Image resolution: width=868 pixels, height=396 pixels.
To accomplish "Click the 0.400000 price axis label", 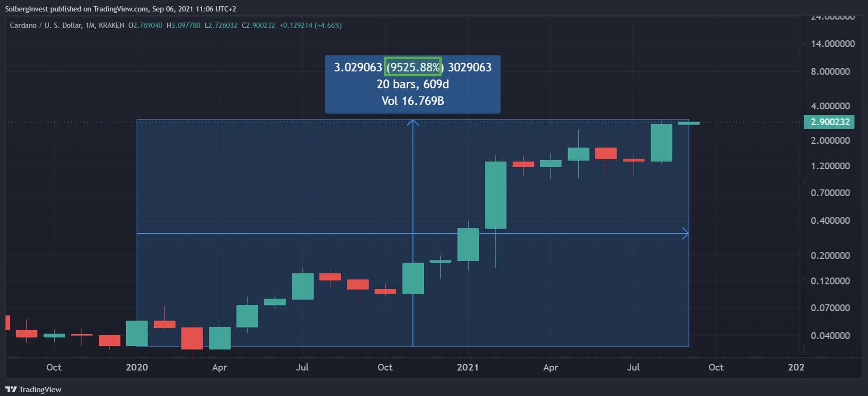I will (x=830, y=221).
